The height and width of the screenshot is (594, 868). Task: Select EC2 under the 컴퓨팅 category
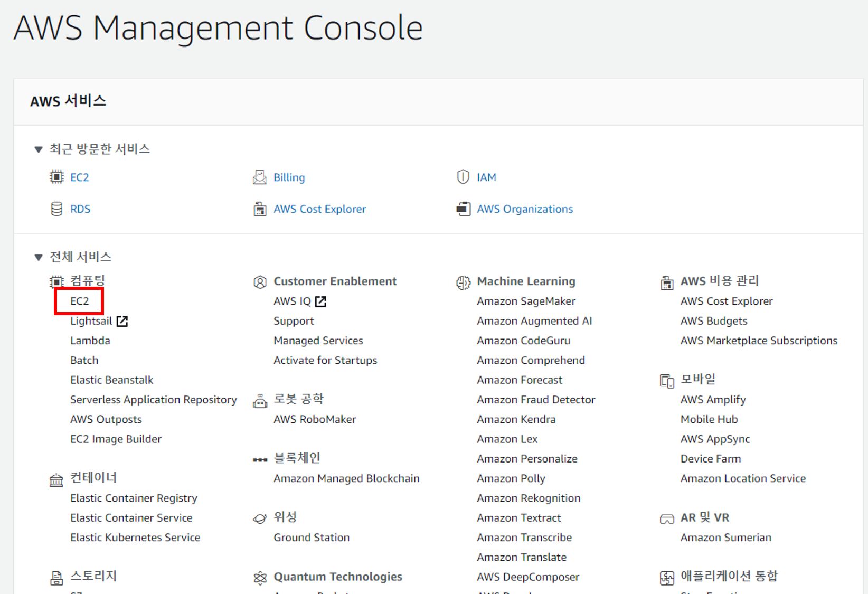(80, 301)
